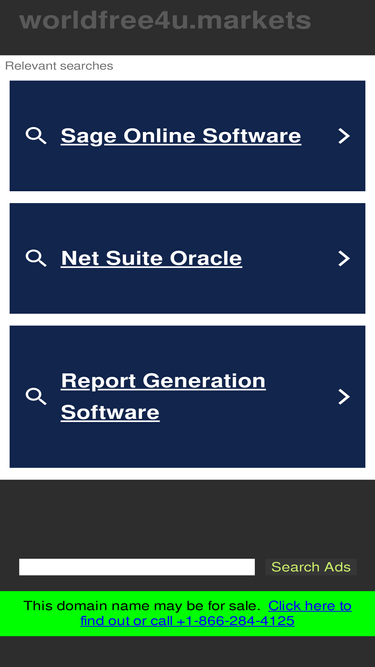Click the magnifier icon beside Report Generation Software

pyautogui.click(x=36, y=396)
